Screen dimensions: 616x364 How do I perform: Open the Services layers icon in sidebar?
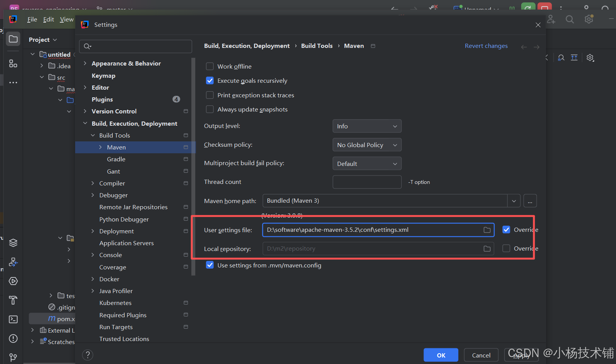pyautogui.click(x=13, y=243)
